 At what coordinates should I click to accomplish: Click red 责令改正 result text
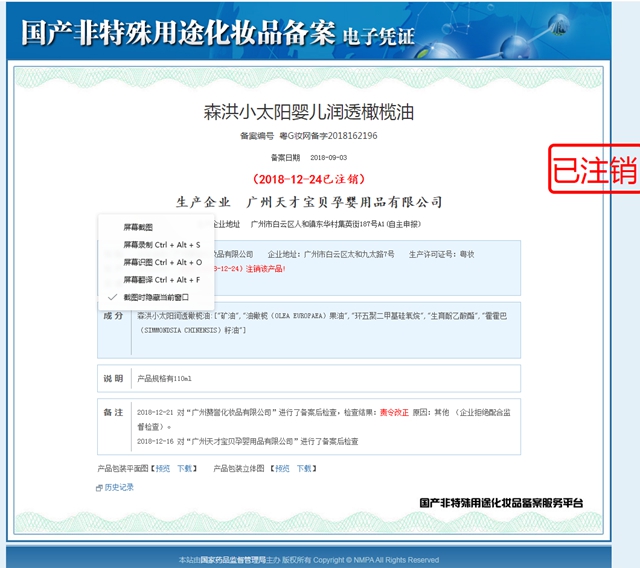point(394,413)
